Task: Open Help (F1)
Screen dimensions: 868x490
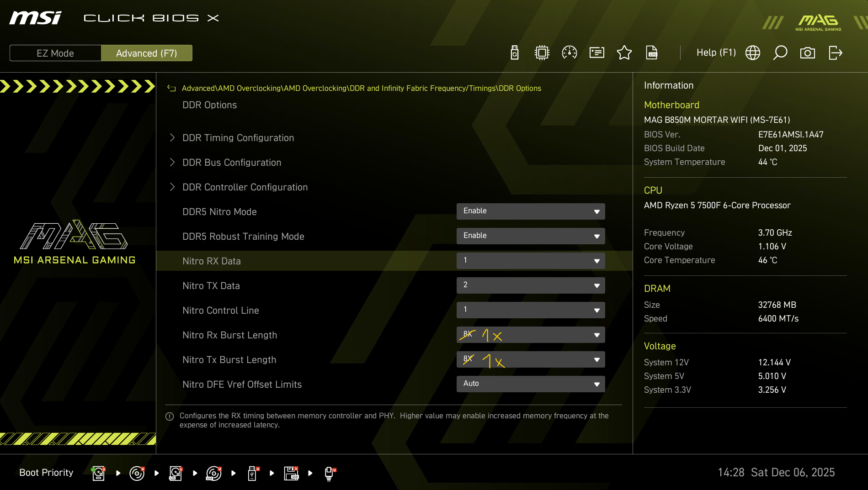Action: (x=716, y=53)
